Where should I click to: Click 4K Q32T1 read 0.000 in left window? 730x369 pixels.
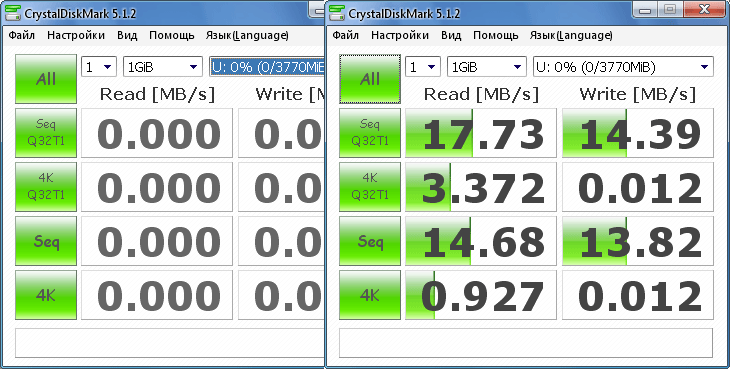(x=157, y=187)
